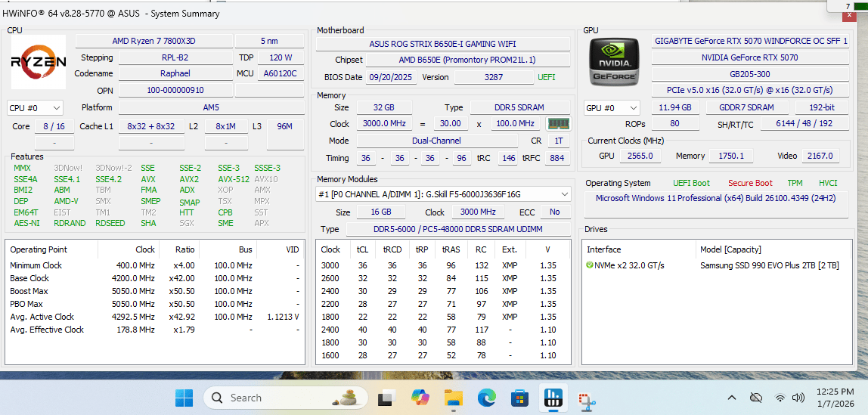This screenshot has height=415, width=868.
Task: Click the BIOS version 3287 field
Action: [493, 77]
